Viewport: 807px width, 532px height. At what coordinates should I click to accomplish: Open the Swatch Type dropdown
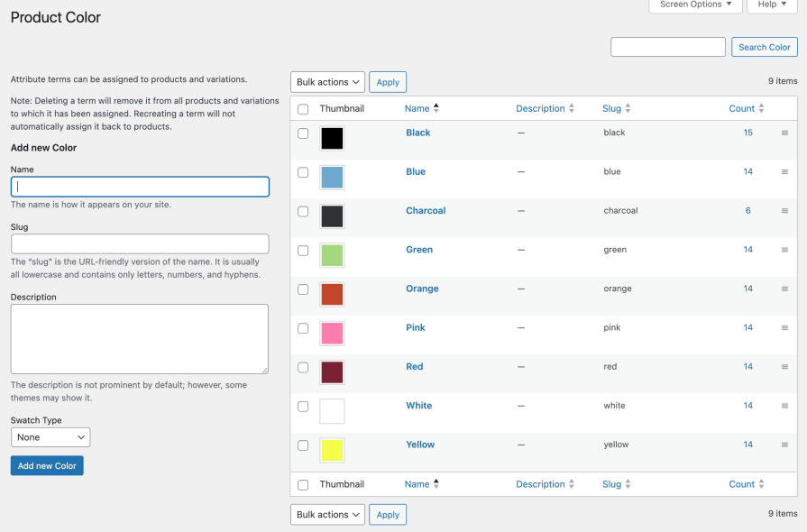(x=50, y=436)
